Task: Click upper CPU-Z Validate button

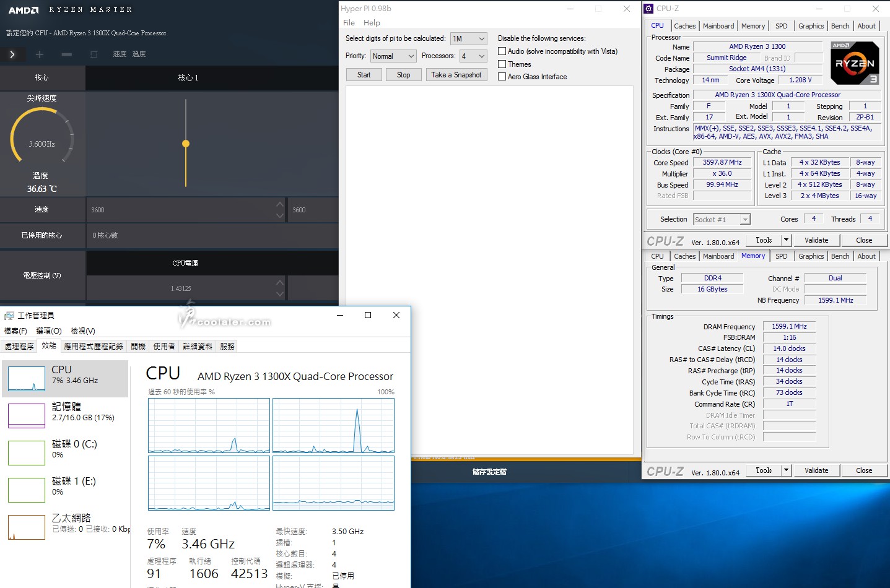Action: (816, 240)
